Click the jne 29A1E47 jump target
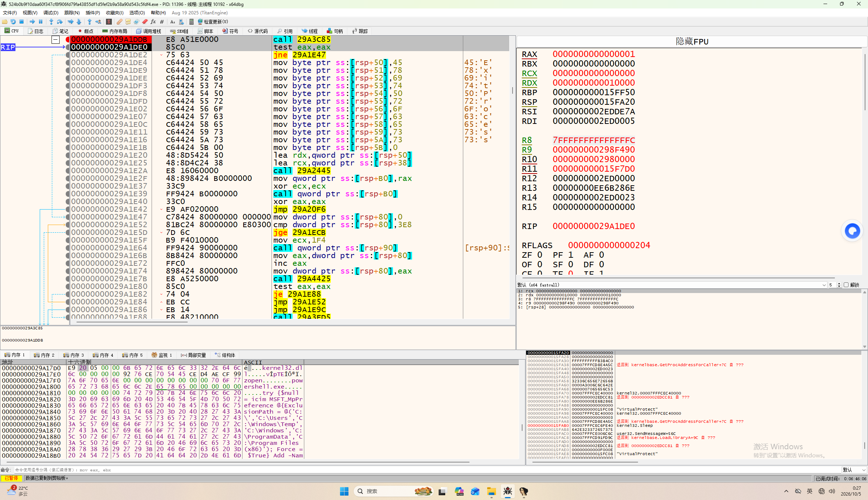The width and height of the screenshot is (868, 500). 309,55
